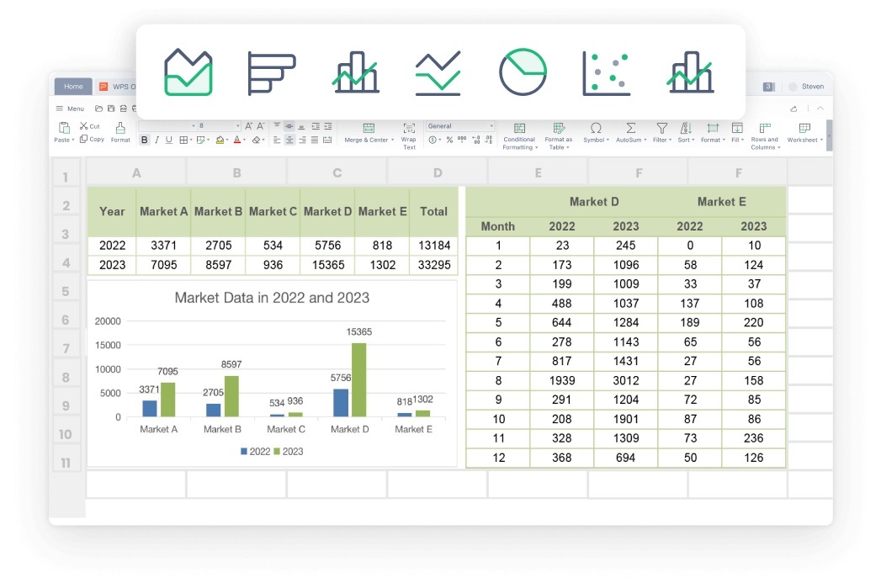
Task: Toggle bold formatting
Action: [145, 140]
